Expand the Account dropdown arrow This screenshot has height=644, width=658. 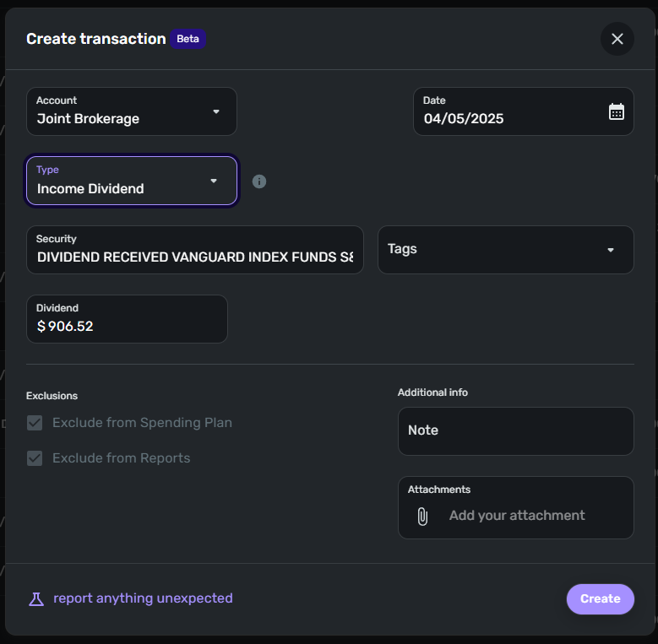tap(216, 111)
